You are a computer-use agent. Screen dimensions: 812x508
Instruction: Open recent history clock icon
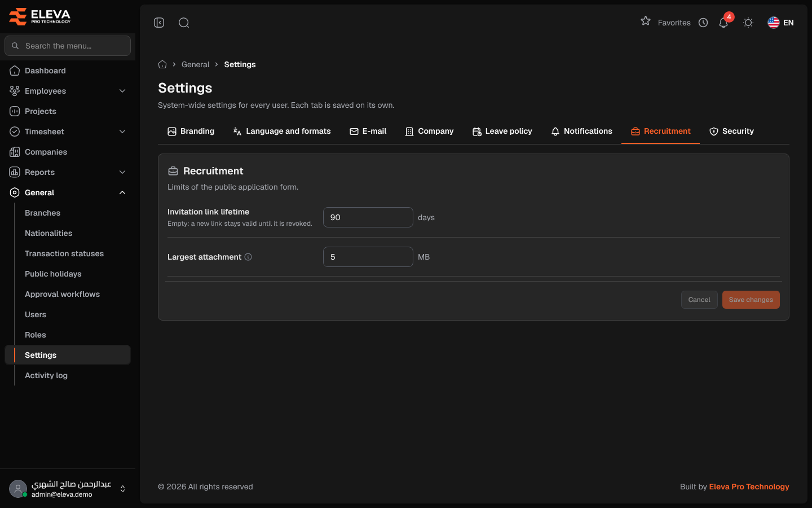tap(703, 23)
